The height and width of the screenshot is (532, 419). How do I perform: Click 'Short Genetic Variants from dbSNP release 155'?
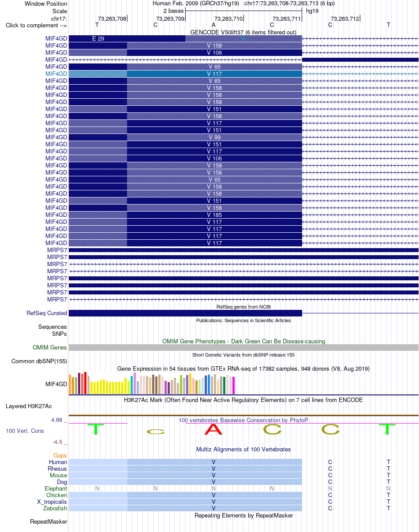tap(243, 355)
